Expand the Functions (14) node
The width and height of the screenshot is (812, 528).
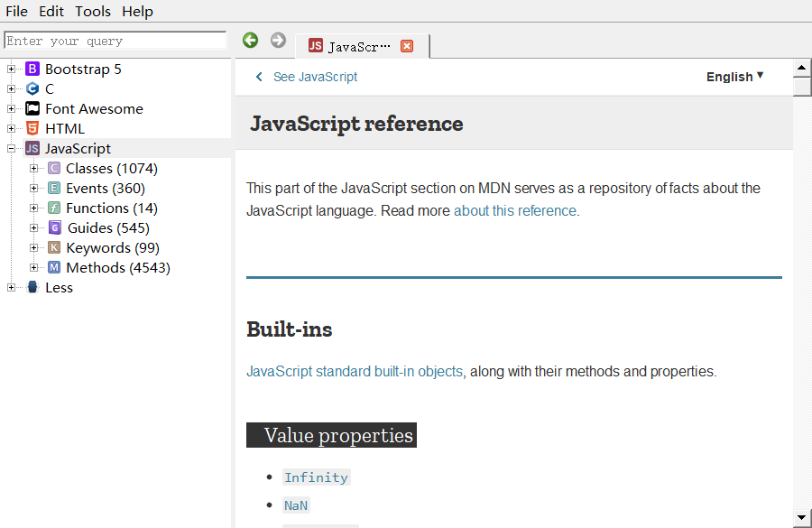33,208
